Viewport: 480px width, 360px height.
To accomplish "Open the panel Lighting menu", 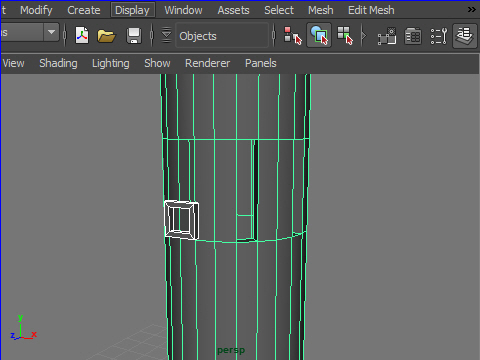I will [111, 63].
